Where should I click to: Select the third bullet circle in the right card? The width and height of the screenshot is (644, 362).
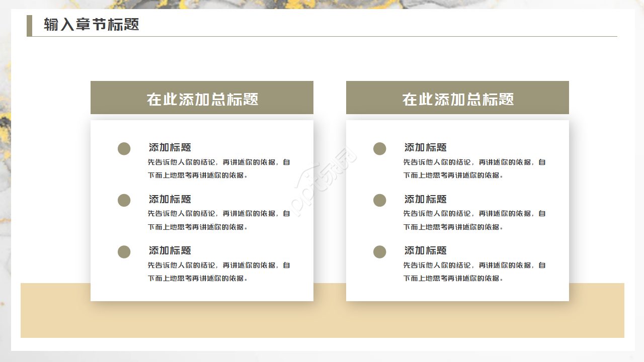(379, 252)
